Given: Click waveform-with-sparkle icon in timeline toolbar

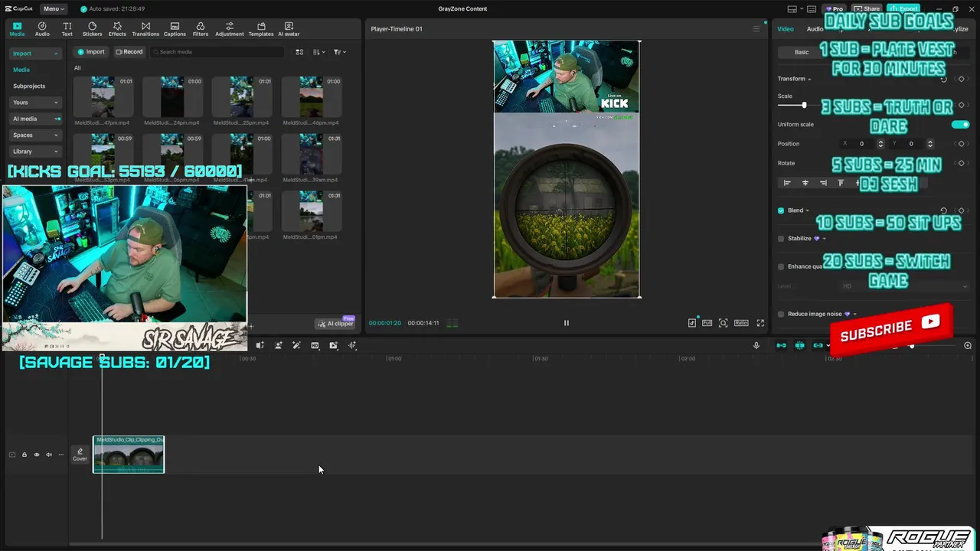Looking at the screenshot, I should 352,345.
